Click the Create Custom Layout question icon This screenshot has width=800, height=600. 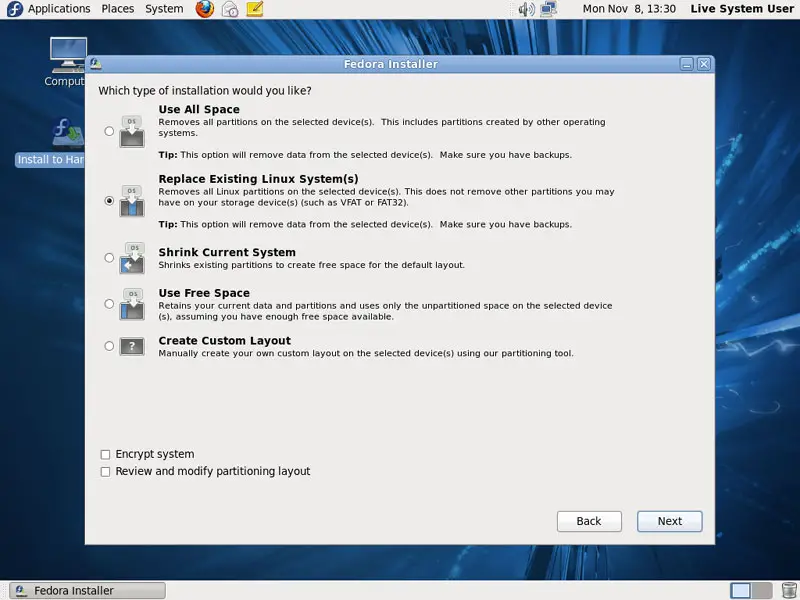[132, 346]
